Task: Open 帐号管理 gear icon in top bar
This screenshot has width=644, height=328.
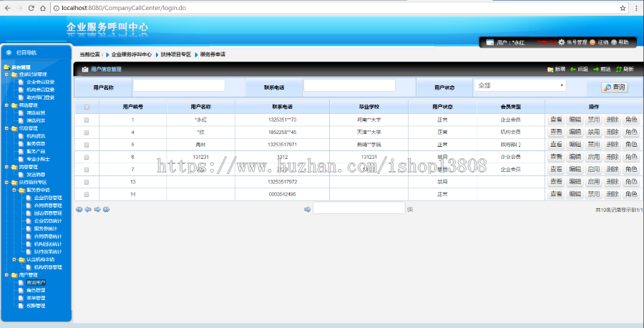Action: coord(562,42)
